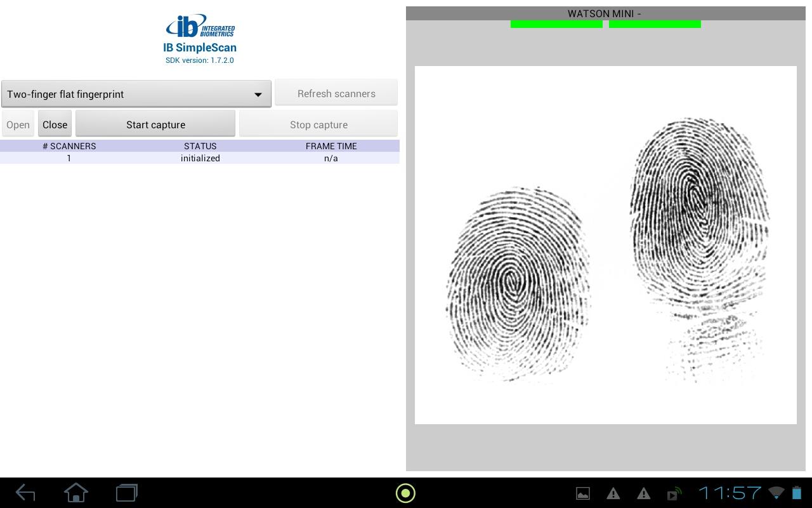
Task: Tap the warning triangle next to picture icon
Action: coord(613,493)
